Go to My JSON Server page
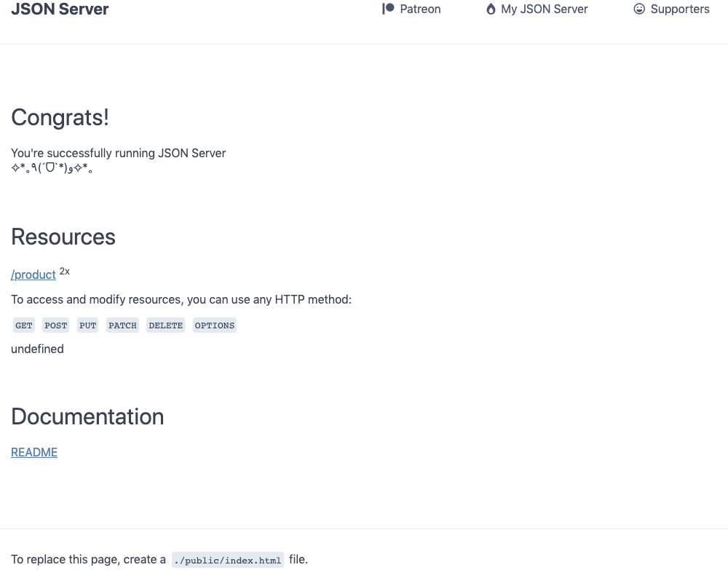This screenshot has width=728, height=570. click(544, 9)
